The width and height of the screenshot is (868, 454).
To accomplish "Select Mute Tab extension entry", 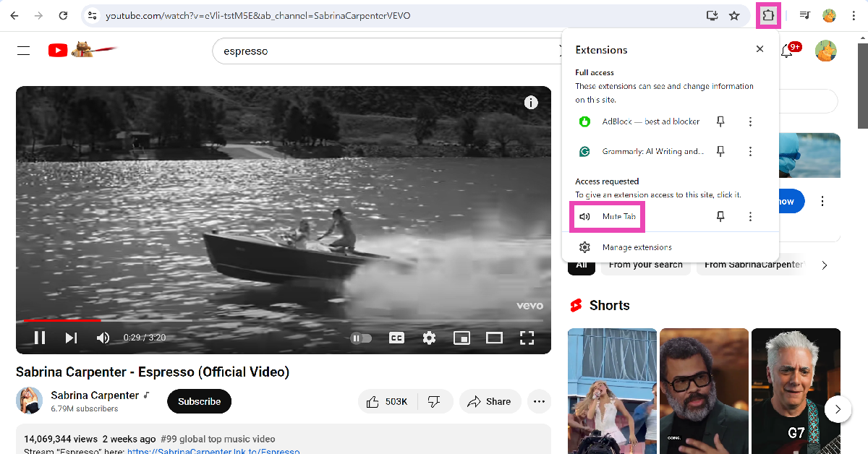I will [618, 217].
